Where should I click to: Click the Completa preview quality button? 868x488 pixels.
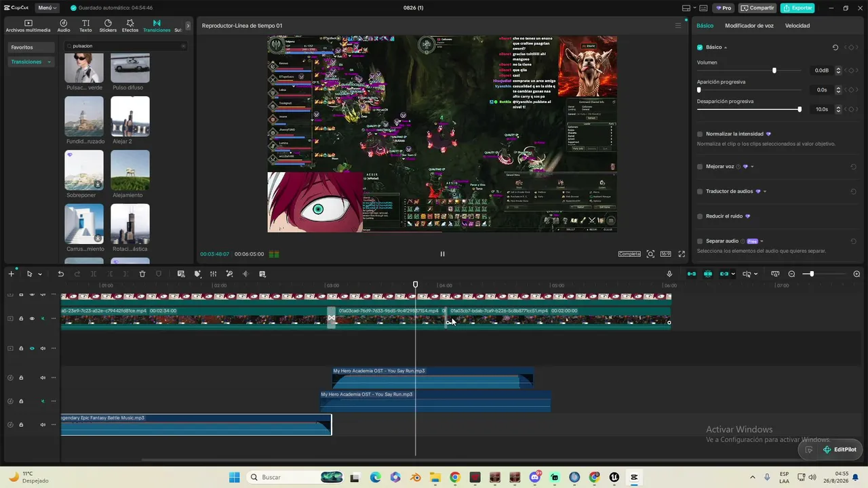pyautogui.click(x=629, y=254)
